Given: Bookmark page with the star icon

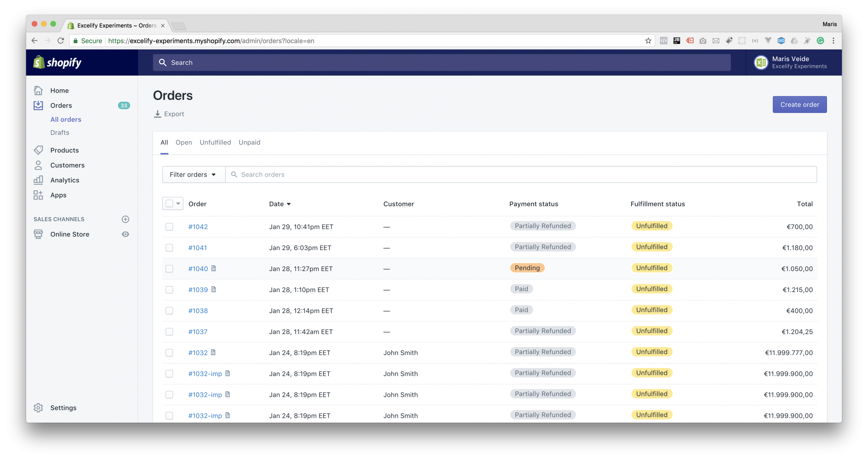Looking at the screenshot, I should [648, 41].
